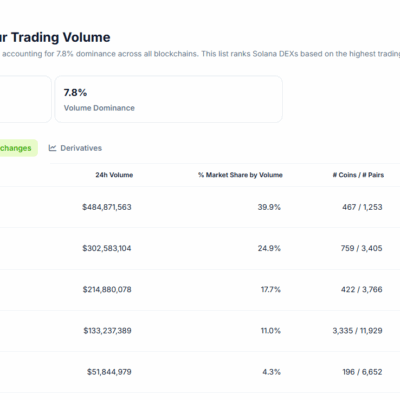Click the 7.8% Volume Dominance card
The image size is (400, 400).
tap(169, 99)
